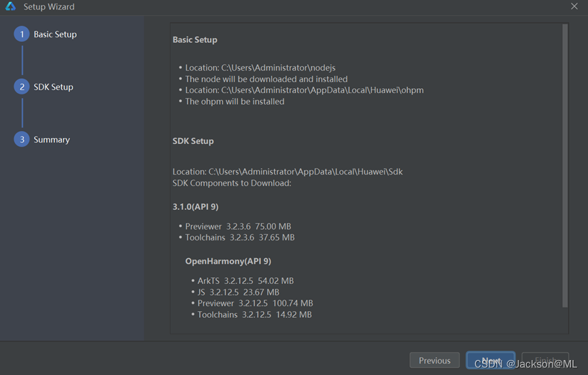Select Toolchains 3.2.3.6 37.65 MB entry
The width and height of the screenshot is (588, 375).
(x=240, y=238)
